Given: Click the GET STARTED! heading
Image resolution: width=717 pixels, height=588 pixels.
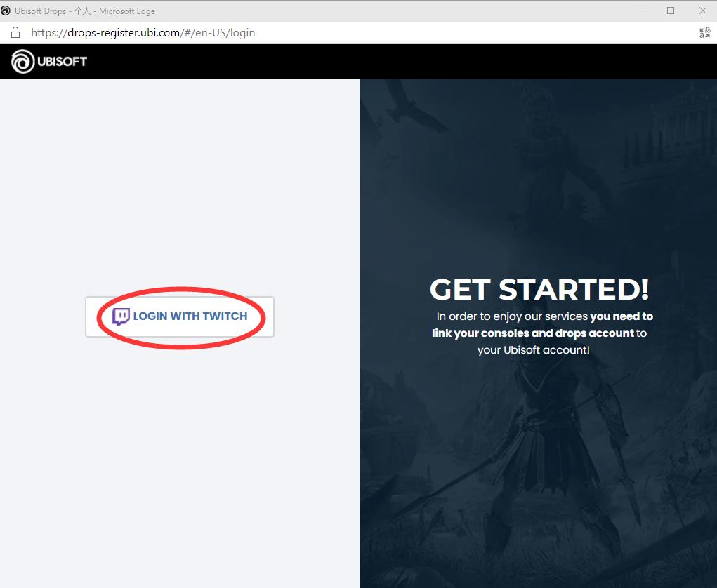Looking at the screenshot, I should (x=539, y=289).
